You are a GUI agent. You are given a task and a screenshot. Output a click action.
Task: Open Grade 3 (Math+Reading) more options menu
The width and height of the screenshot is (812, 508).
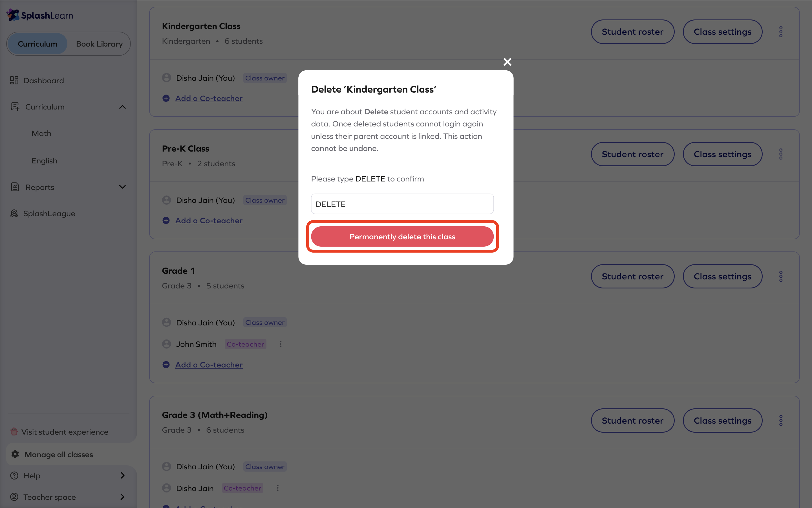[781, 420]
